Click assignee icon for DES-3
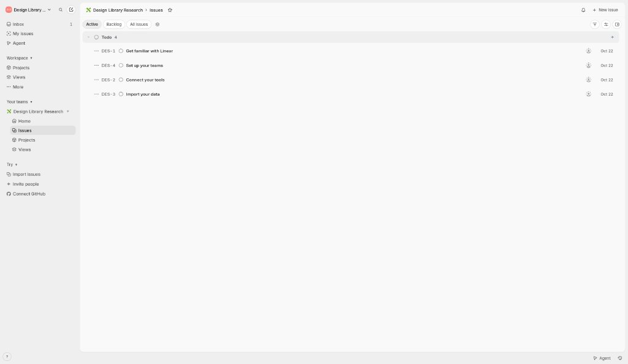The image size is (628, 364). tap(588, 94)
